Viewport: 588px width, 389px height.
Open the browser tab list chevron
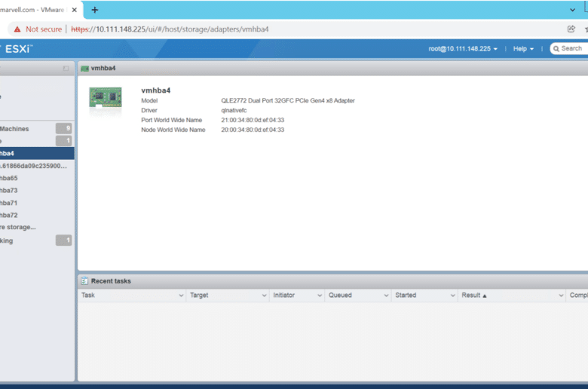tap(572, 10)
